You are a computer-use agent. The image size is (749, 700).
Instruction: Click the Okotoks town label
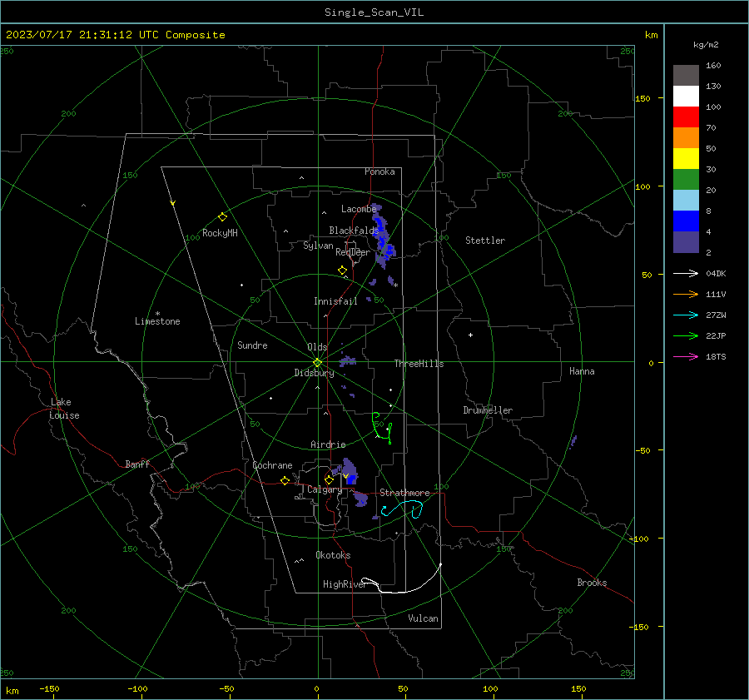click(333, 555)
